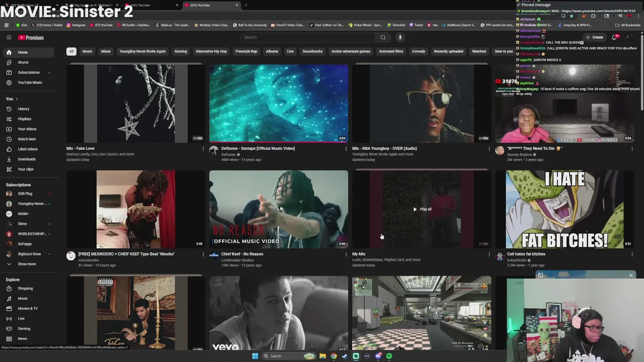This screenshot has height=362, width=644.
Task: Open Slime subscription channel
Action: pyautogui.click(x=29, y=224)
